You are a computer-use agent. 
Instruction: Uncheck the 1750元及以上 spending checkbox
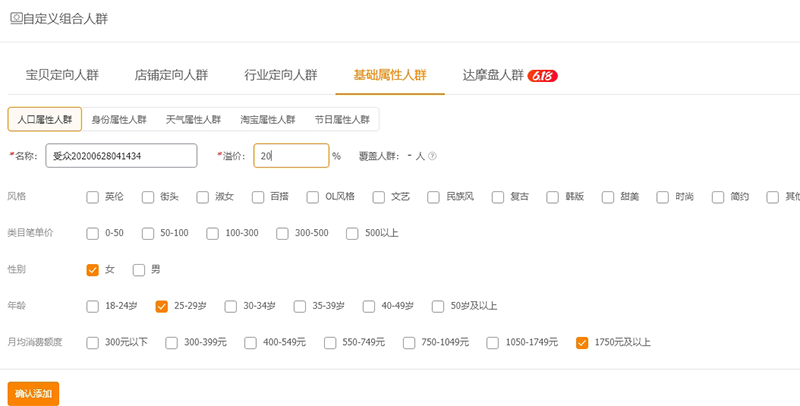[582, 342]
